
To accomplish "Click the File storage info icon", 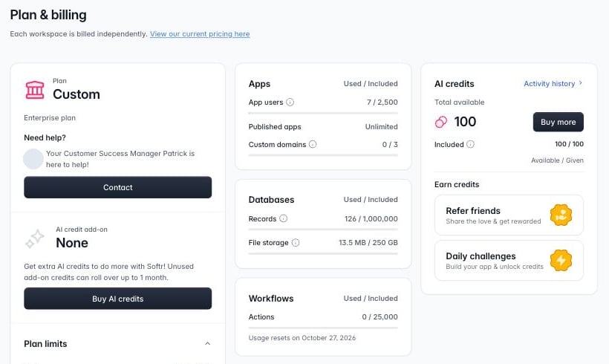I will point(296,242).
